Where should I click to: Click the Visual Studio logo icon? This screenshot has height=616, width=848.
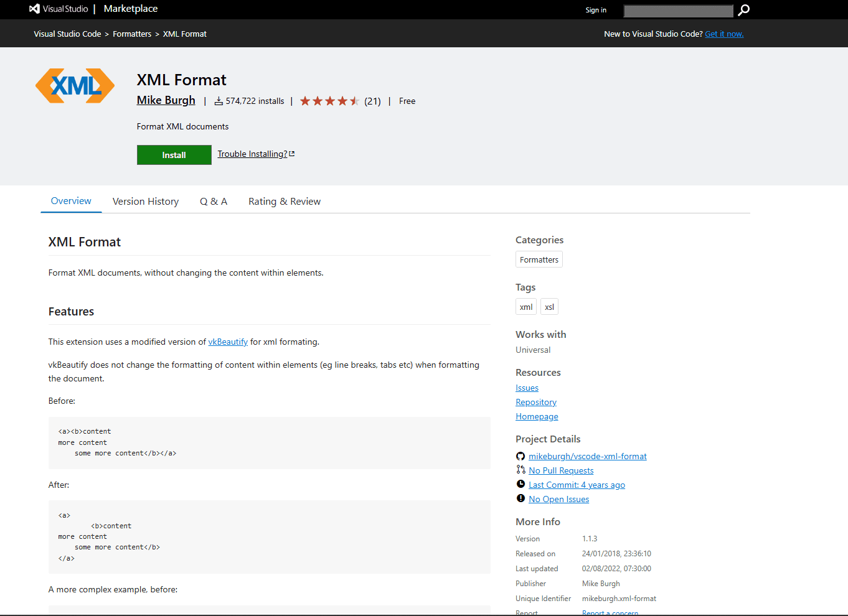point(34,9)
